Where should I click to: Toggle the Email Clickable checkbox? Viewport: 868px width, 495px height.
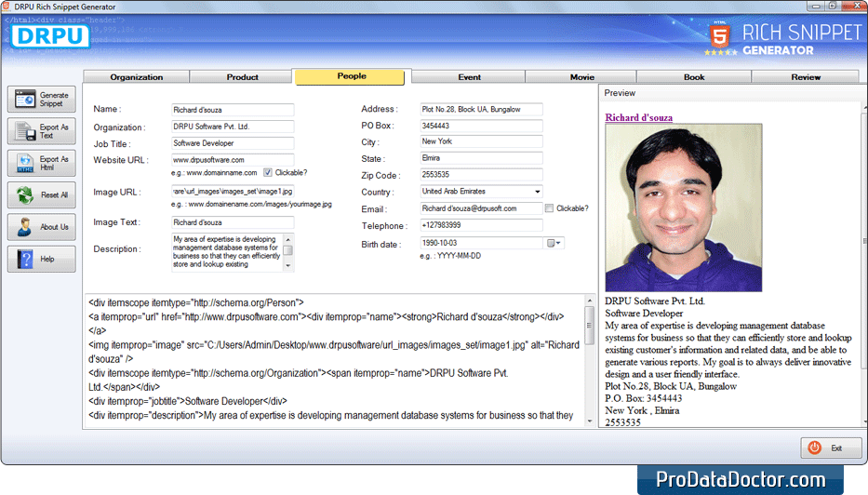point(549,208)
